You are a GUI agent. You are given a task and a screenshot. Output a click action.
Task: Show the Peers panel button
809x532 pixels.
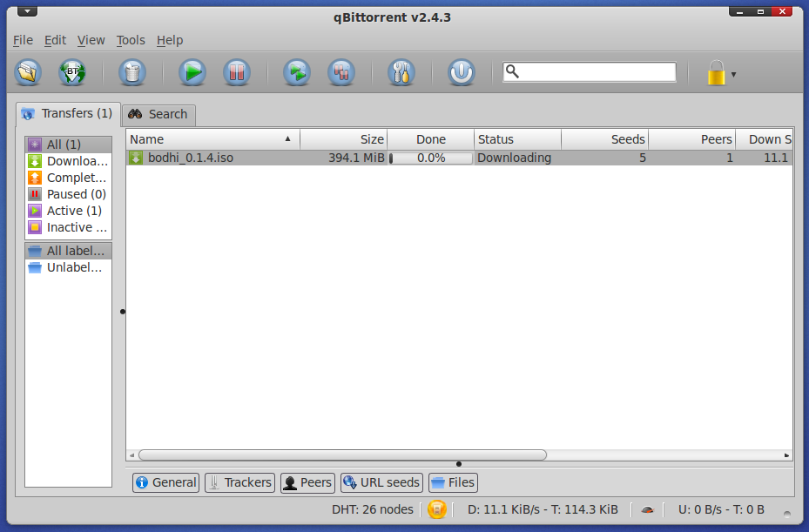[308, 482]
